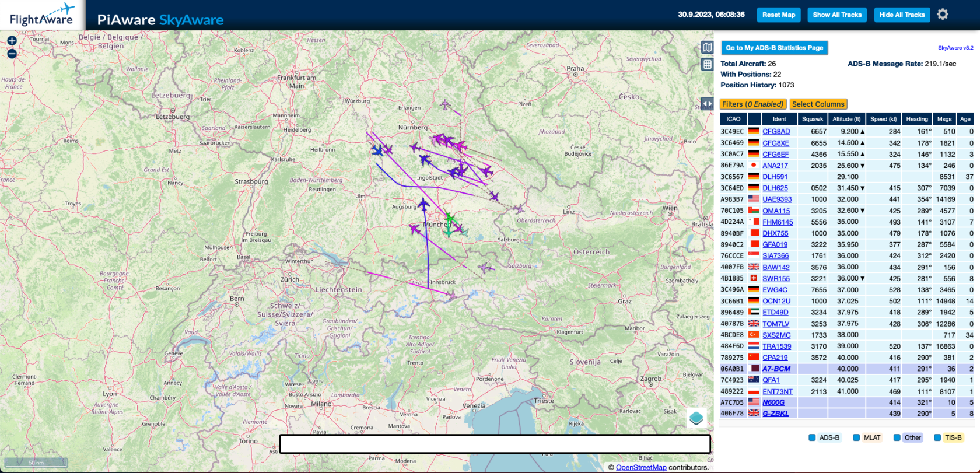Sort table by Age column
The width and height of the screenshot is (980, 473).
tap(965, 119)
